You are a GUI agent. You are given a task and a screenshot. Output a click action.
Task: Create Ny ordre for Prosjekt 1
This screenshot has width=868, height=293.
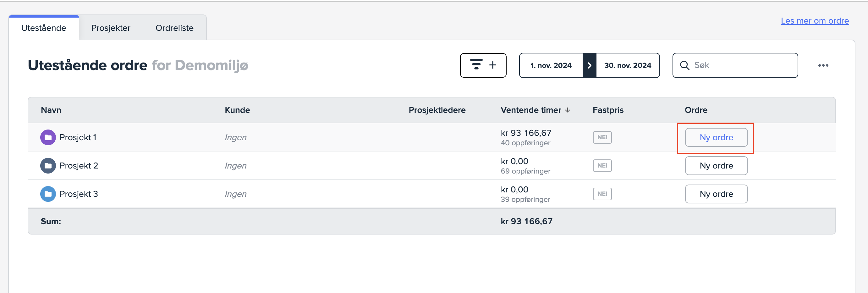(716, 137)
